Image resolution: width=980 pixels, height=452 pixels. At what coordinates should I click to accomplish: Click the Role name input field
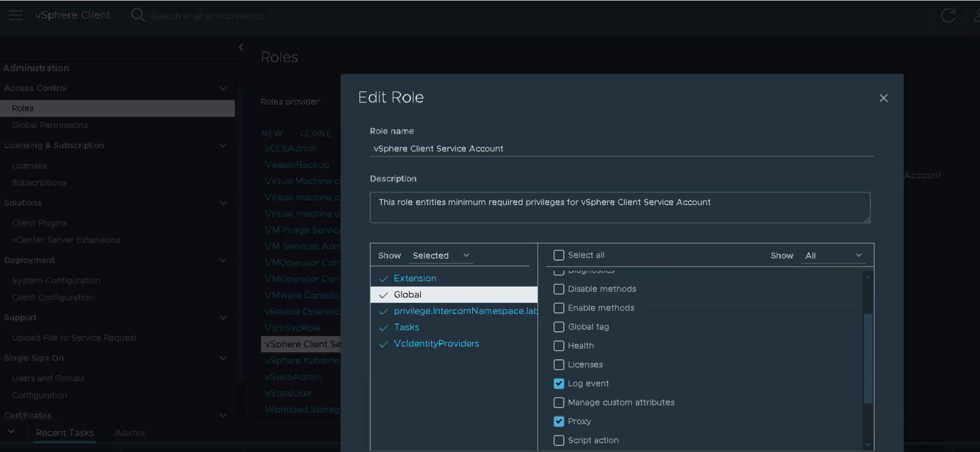pos(622,149)
